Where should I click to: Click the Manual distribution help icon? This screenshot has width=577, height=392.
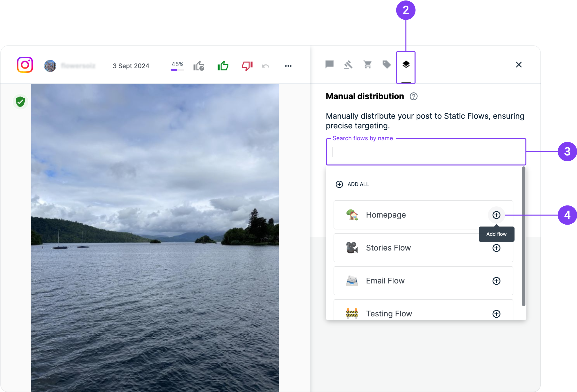point(413,96)
